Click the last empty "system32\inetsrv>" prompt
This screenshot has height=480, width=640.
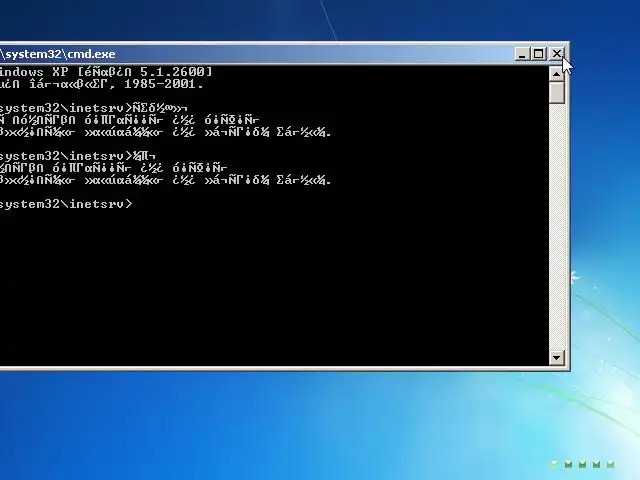click(66, 204)
